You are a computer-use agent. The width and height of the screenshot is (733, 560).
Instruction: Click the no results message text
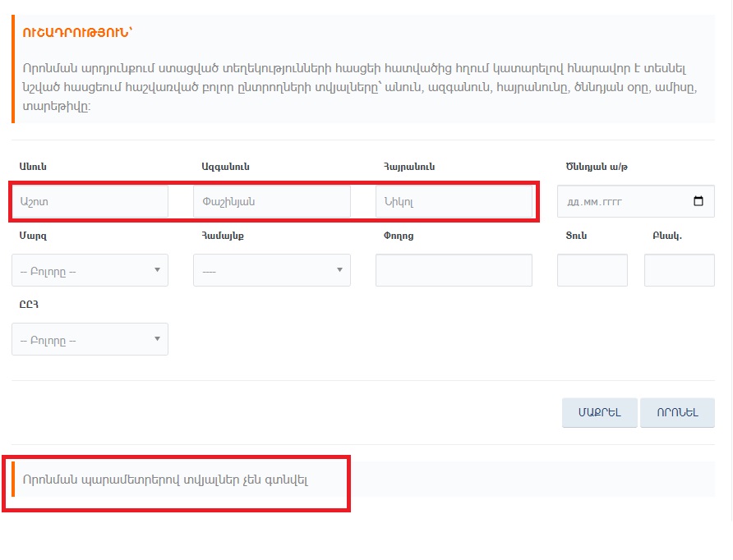165,480
